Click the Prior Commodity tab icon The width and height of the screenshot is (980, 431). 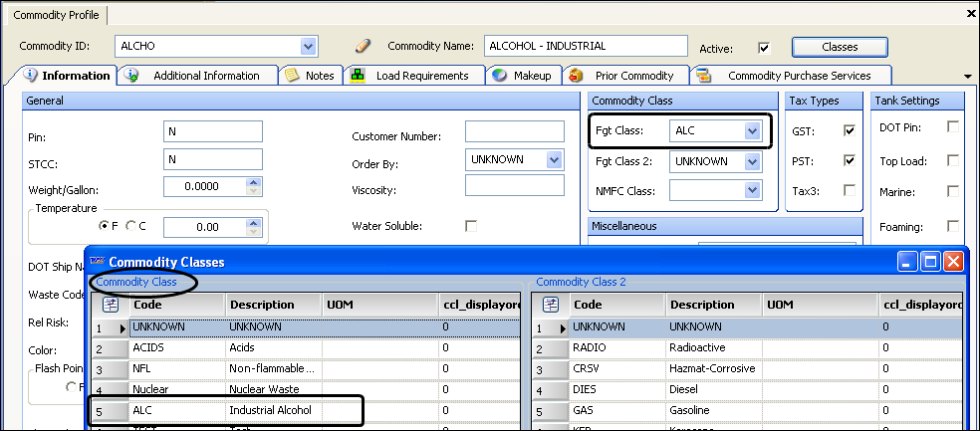[x=576, y=75]
